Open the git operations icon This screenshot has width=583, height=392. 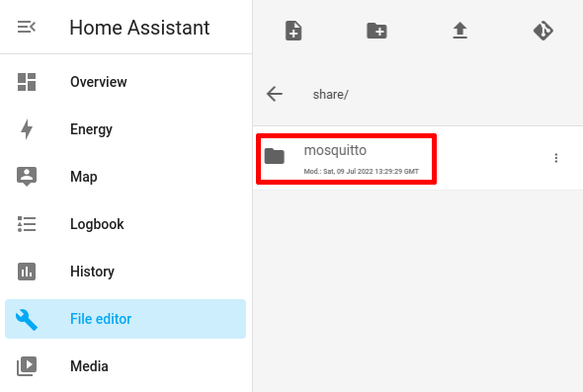[543, 31]
